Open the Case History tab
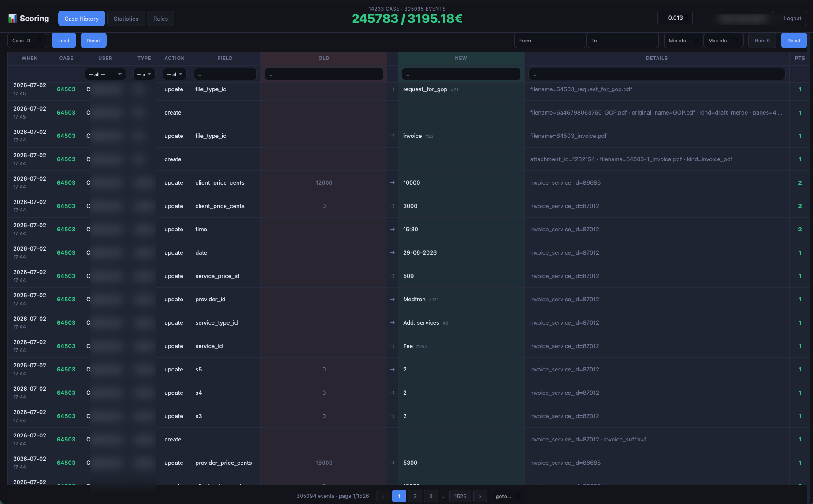This screenshot has width=813, height=504. [82, 19]
